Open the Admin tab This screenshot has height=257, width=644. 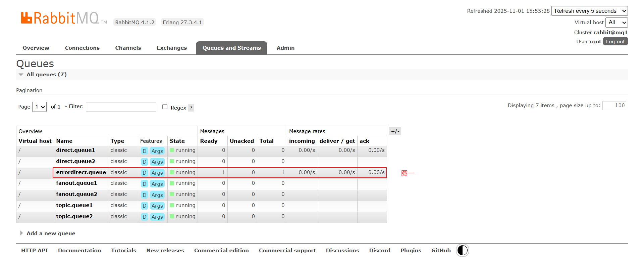285,48
